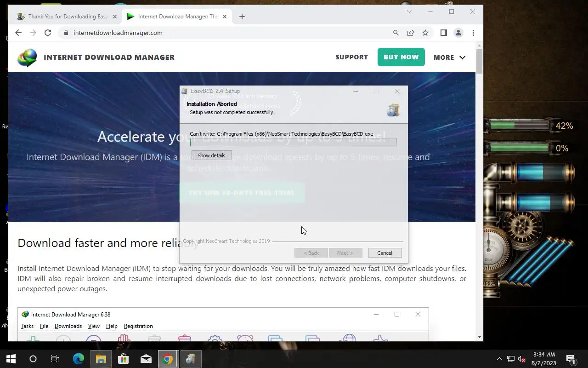This screenshot has height=368, width=588.
Task: Switch to Thank You for Downloading EasyBCD tab
Action: (68, 17)
